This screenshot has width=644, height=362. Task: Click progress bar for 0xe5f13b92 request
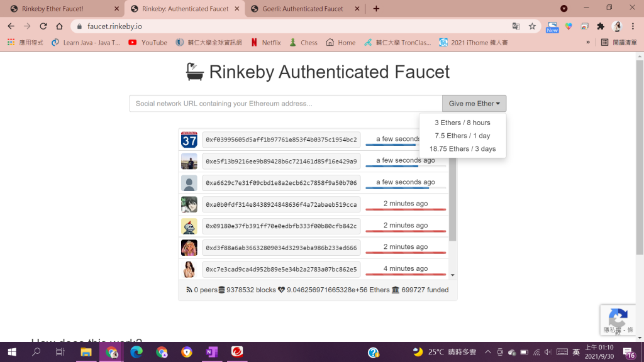coord(406,166)
